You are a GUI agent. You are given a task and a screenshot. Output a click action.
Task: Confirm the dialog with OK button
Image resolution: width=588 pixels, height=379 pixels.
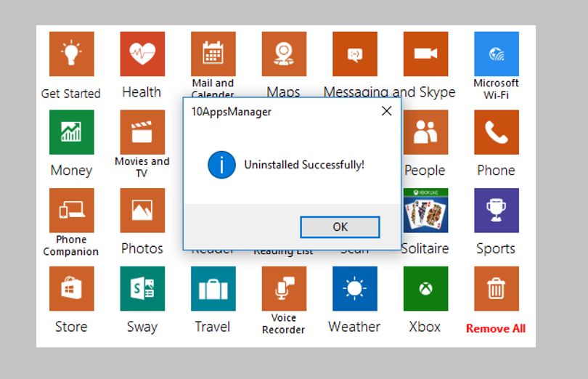(340, 227)
